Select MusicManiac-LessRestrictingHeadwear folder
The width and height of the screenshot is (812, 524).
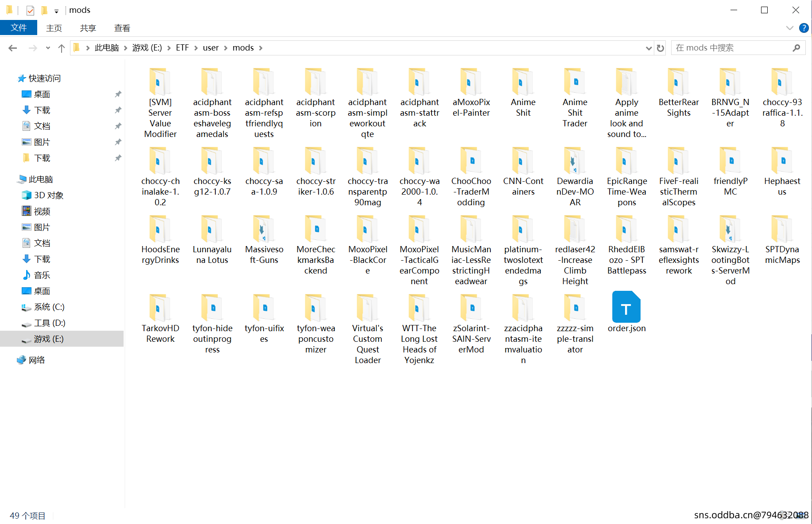[471, 250]
